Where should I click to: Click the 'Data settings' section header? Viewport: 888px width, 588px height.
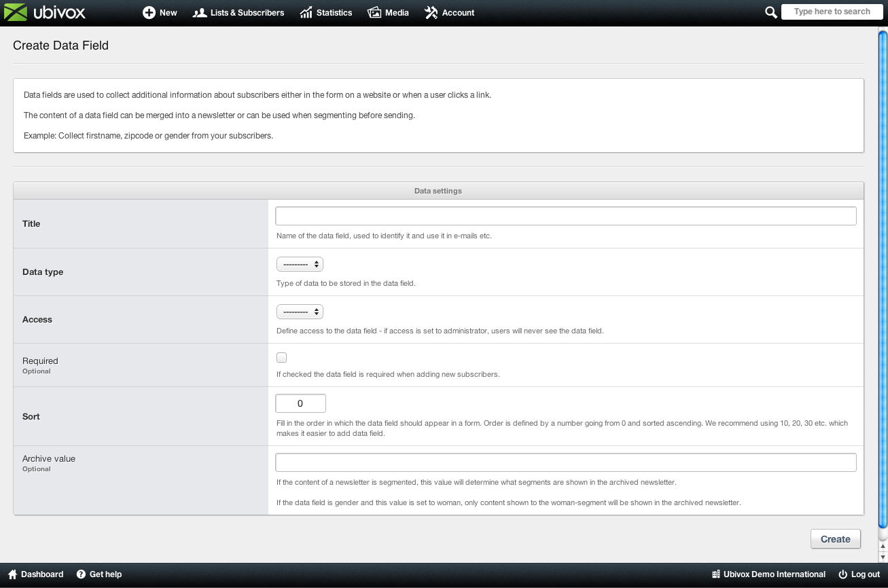coord(438,191)
